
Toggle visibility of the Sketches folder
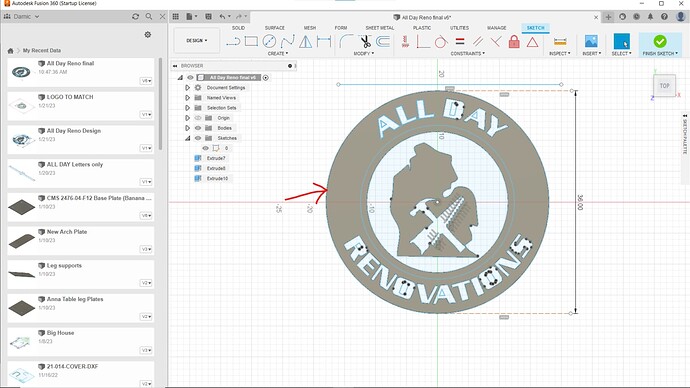tap(198, 138)
